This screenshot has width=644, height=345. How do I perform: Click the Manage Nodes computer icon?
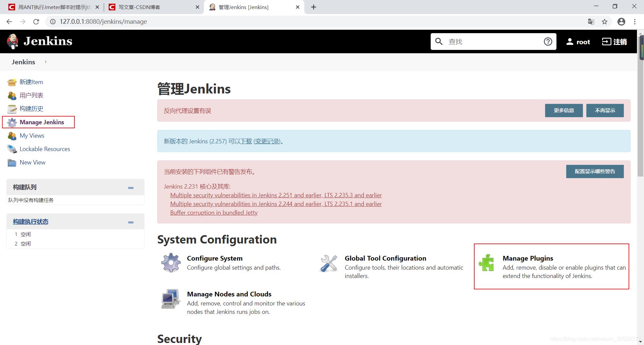pyautogui.click(x=171, y=299)
